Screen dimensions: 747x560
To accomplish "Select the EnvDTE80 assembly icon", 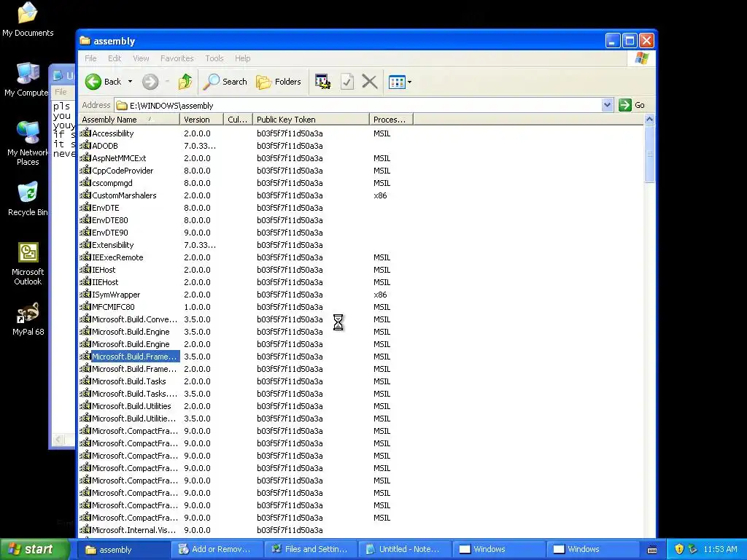I will [85, 219].
